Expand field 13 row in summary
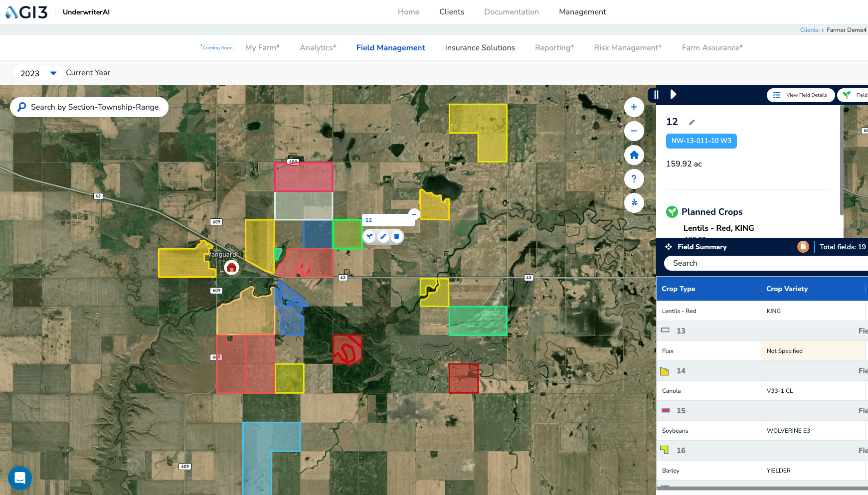This screenshot has height=495, width=868. [681, 331]
